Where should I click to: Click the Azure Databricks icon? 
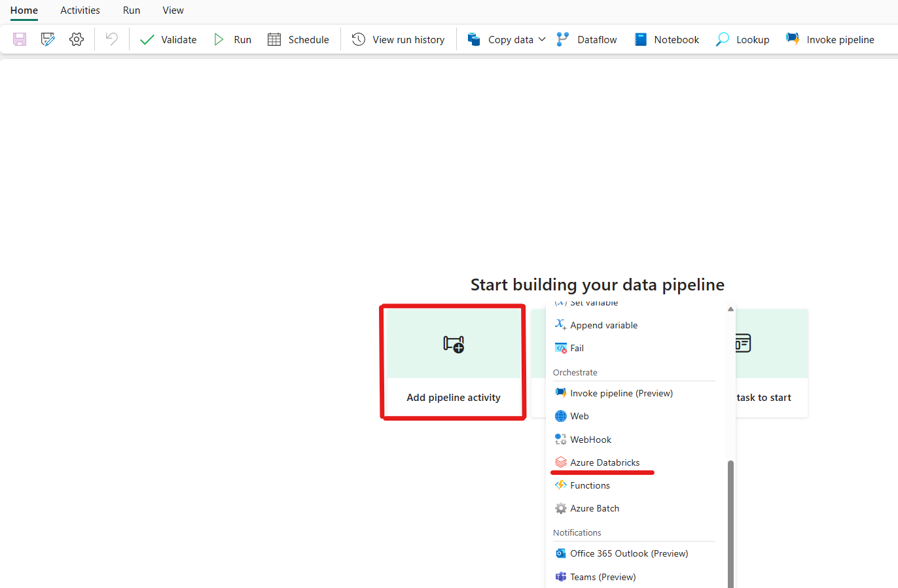pyautogui.click(x=561, y=462)
